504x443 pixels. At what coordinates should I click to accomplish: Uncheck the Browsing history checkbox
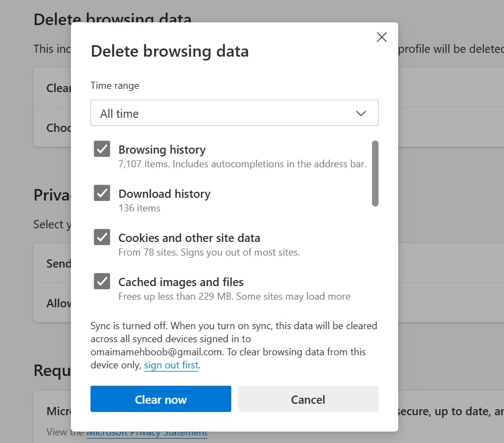pos(102,149)
